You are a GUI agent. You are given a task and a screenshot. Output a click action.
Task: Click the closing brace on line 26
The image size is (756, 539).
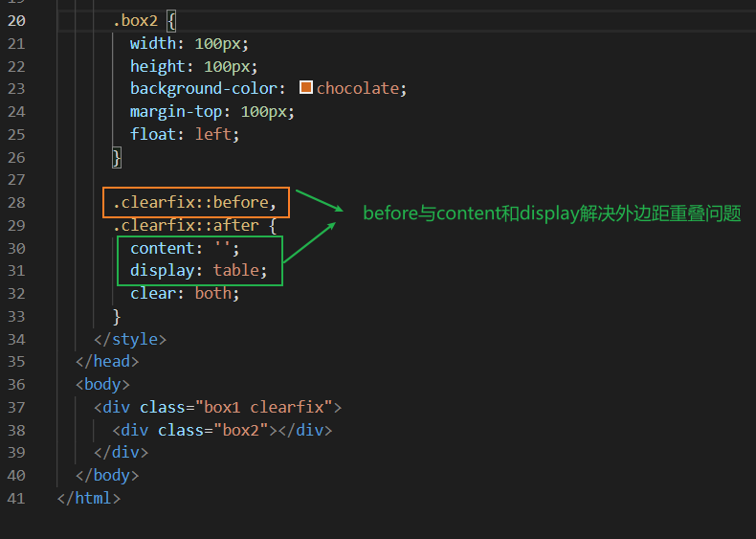tap(117, 157)
